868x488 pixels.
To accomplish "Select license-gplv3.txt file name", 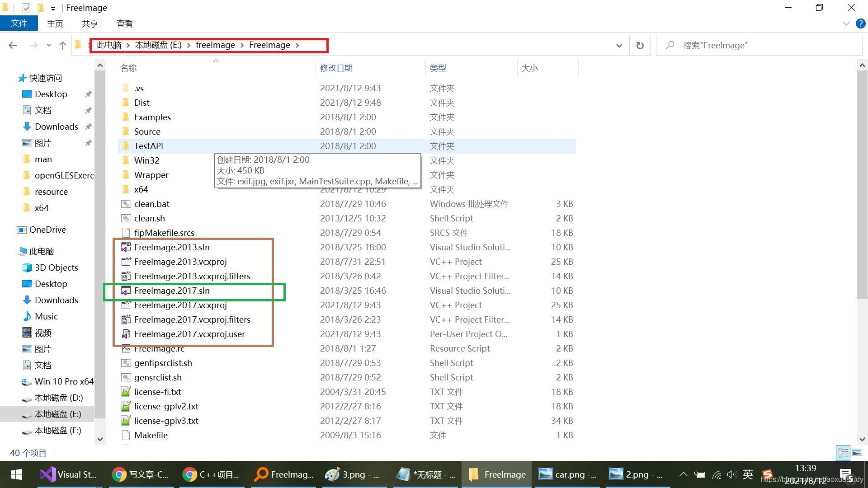I will [166, 421].
